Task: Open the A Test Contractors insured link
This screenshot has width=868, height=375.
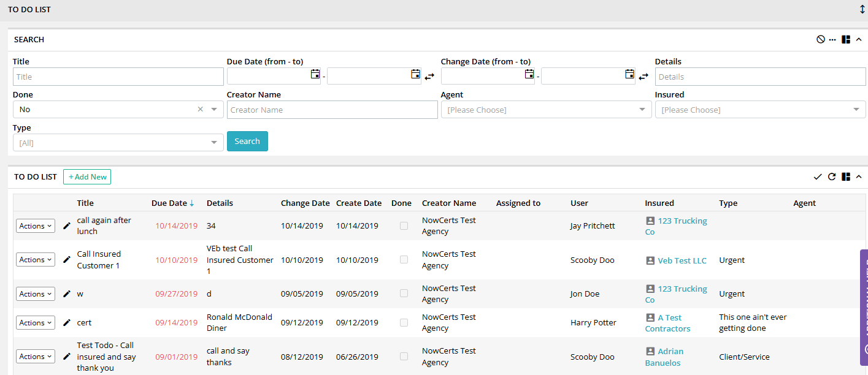Action: (667, 323)
